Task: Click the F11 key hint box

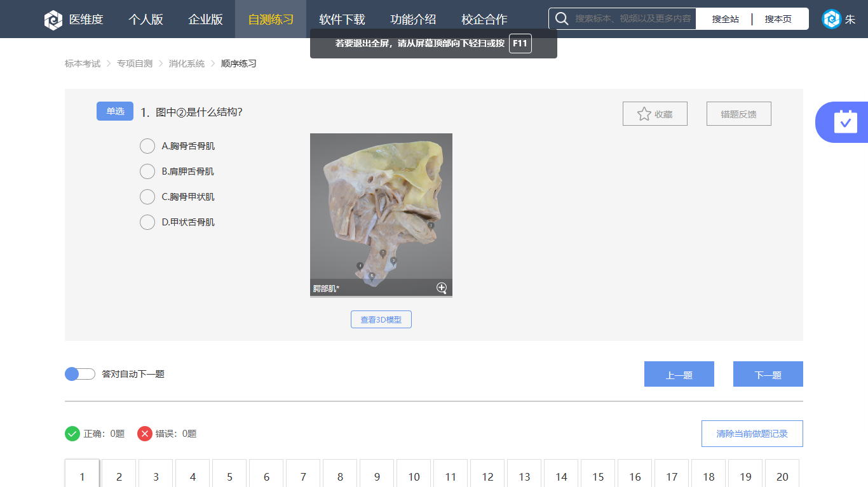Action: tap(520, 43)
